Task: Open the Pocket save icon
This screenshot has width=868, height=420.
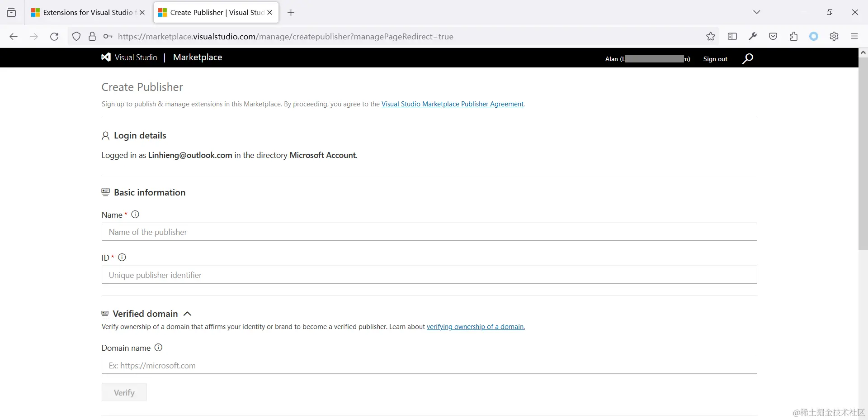Action: pos(773,37)
